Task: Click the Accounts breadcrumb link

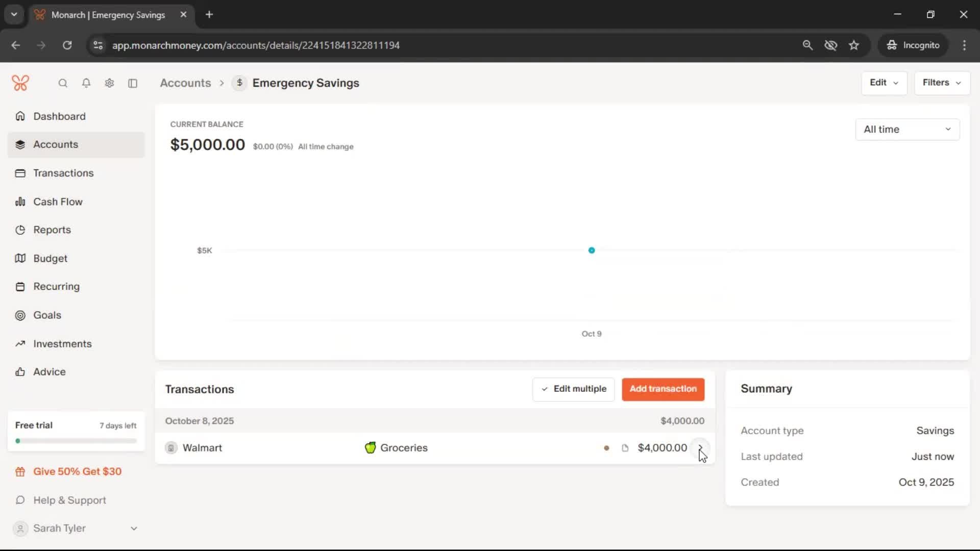Action: 185,83
